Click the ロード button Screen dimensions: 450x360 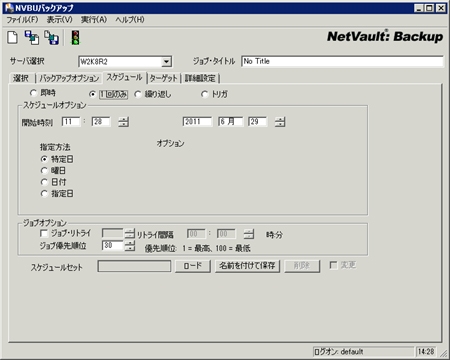tap(193, 266)
